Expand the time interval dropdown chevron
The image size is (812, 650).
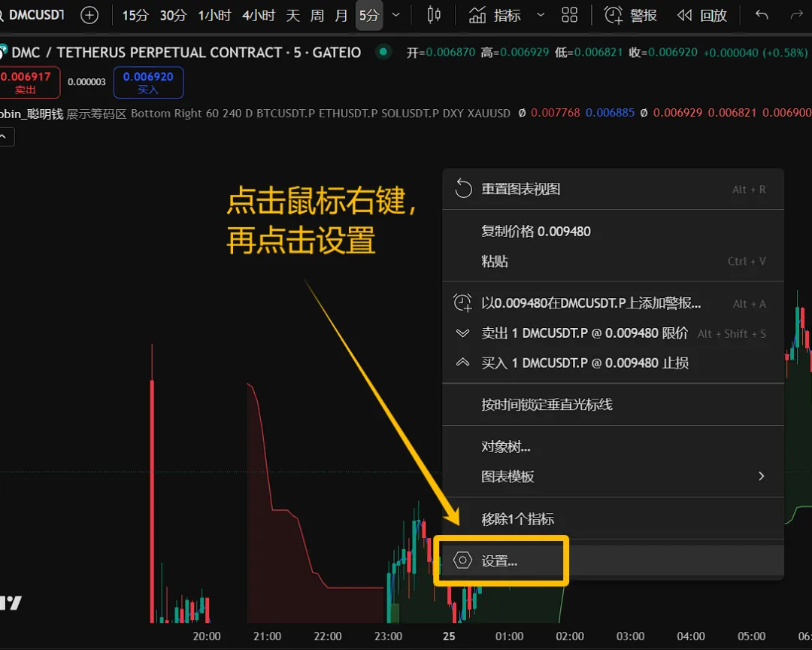pos(396,15)
